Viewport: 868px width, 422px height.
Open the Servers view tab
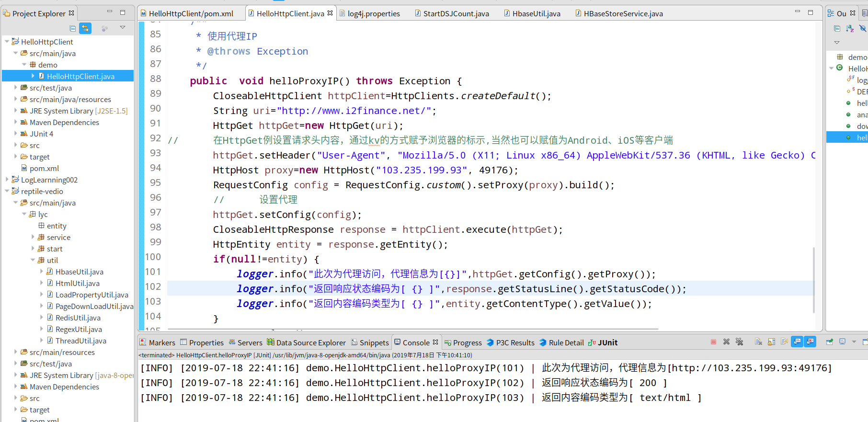point(245,342)
